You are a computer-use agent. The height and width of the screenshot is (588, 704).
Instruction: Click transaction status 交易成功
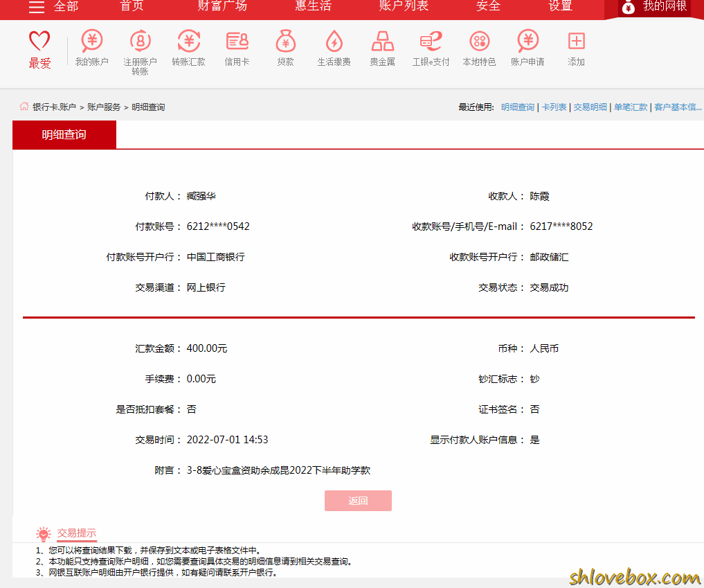[549, 287]
